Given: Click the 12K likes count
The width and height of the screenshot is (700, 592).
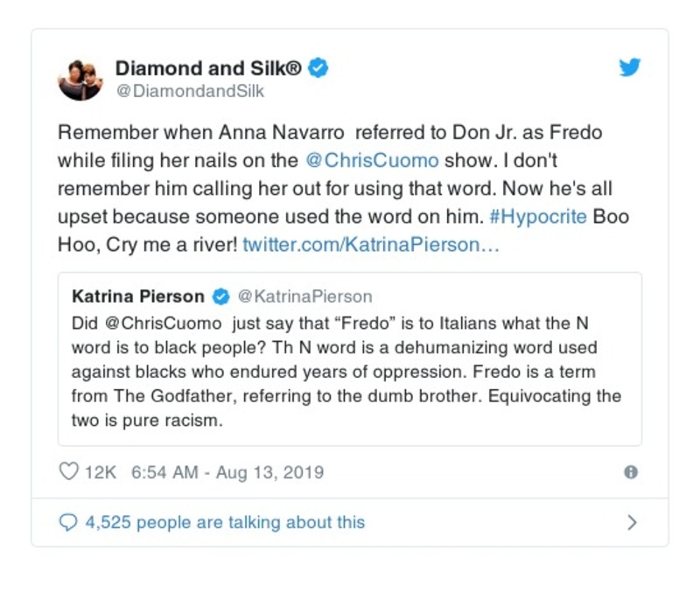Looking at the screenshot, I should [x=100, y=472].
